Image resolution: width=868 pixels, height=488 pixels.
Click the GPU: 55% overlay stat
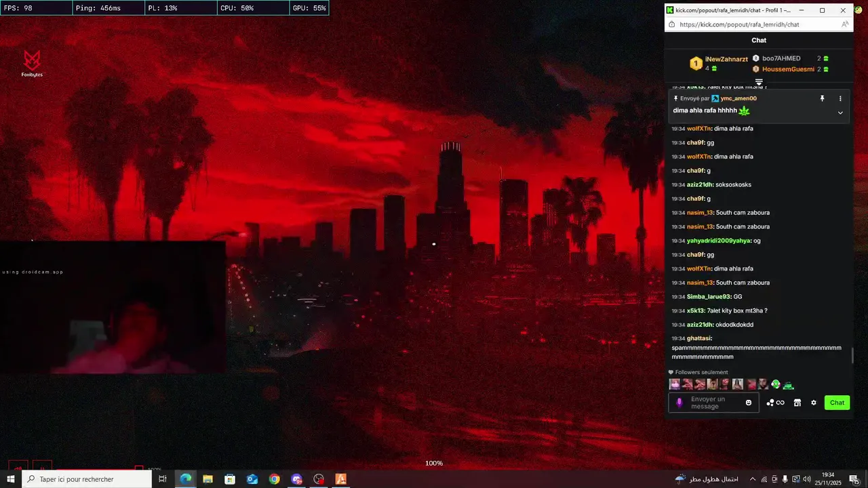coord(309,8)
